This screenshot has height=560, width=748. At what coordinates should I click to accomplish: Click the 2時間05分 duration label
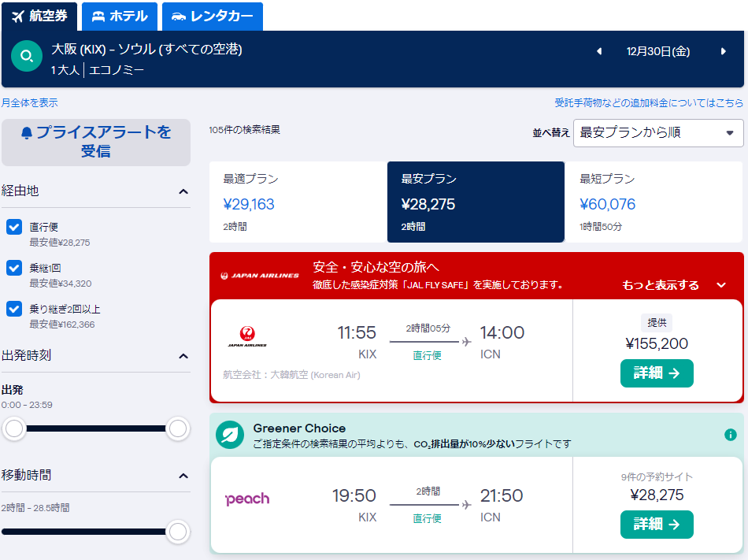[x=428, y=328]
